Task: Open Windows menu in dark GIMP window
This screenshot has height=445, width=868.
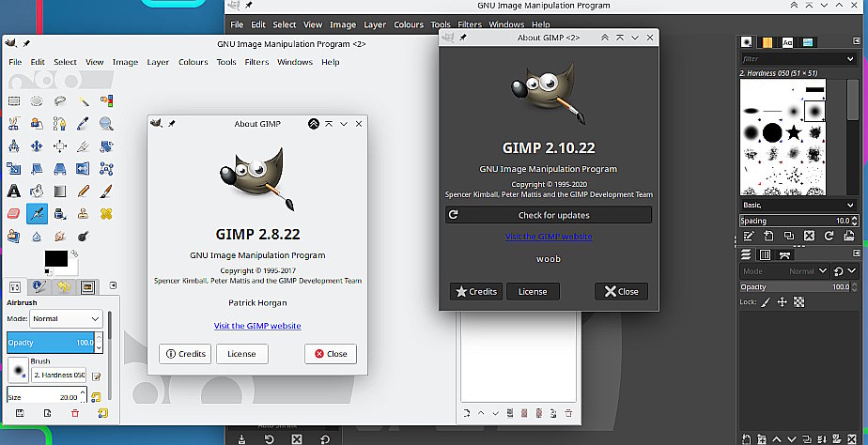Action: coord(506,24)
